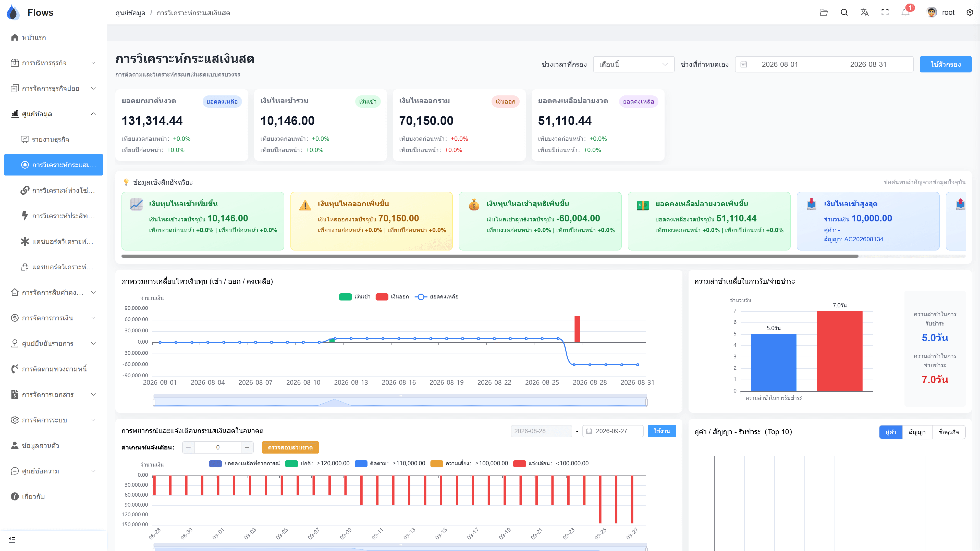Expand การบริหารธุรกิจ menu

coord(53,63)
